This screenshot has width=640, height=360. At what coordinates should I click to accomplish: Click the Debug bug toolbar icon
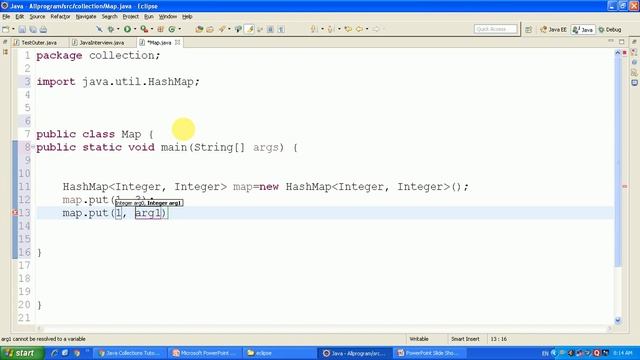(111, 29)
